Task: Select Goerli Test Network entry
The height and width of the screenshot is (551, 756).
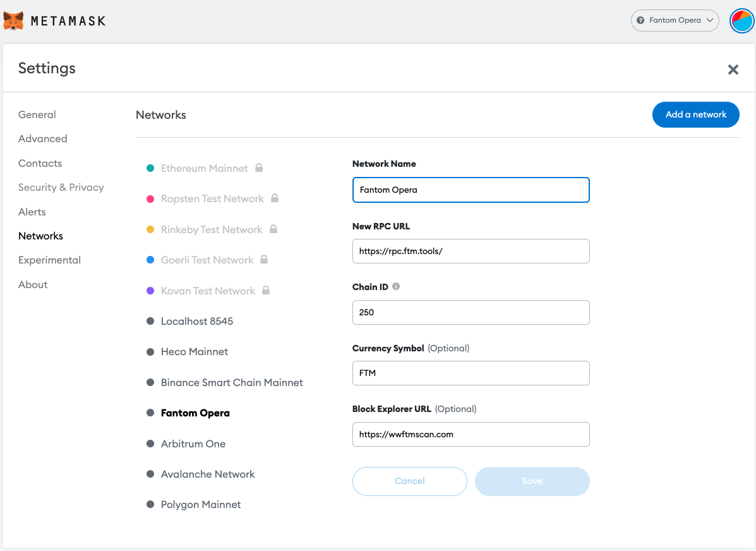Action: click(x=207, y=260)
